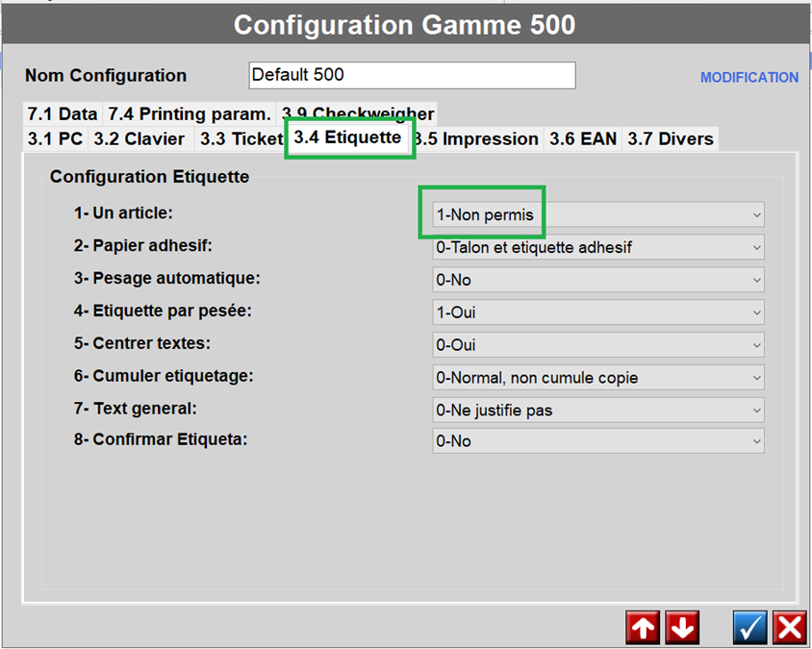The image size is (812, 649).
Task: Open the 'Centrer textes' dropdown
Action: click(x=598, y=345)
